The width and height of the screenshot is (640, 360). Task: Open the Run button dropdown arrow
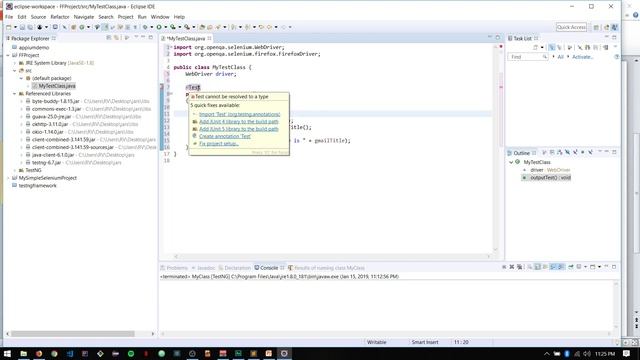[165, 27]
